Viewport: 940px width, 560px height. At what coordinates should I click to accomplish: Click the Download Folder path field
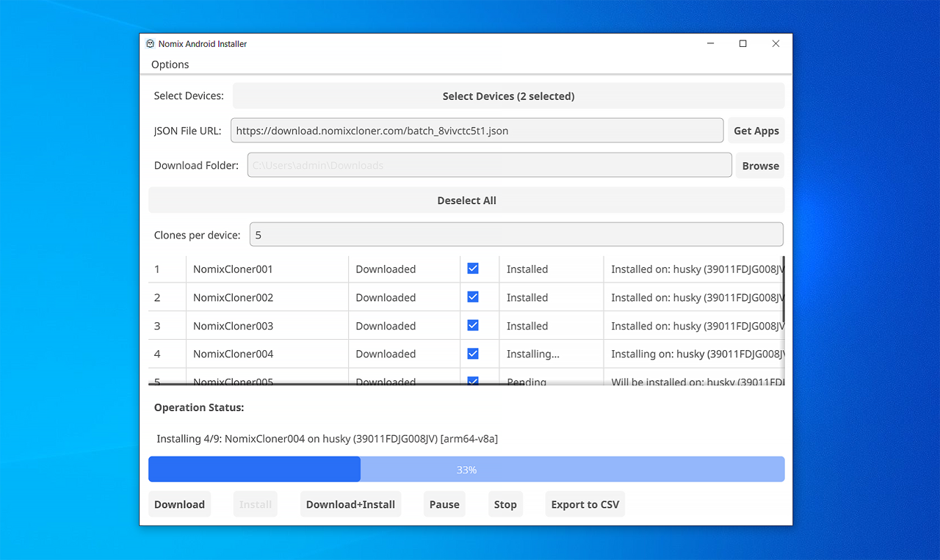(489, 165)
